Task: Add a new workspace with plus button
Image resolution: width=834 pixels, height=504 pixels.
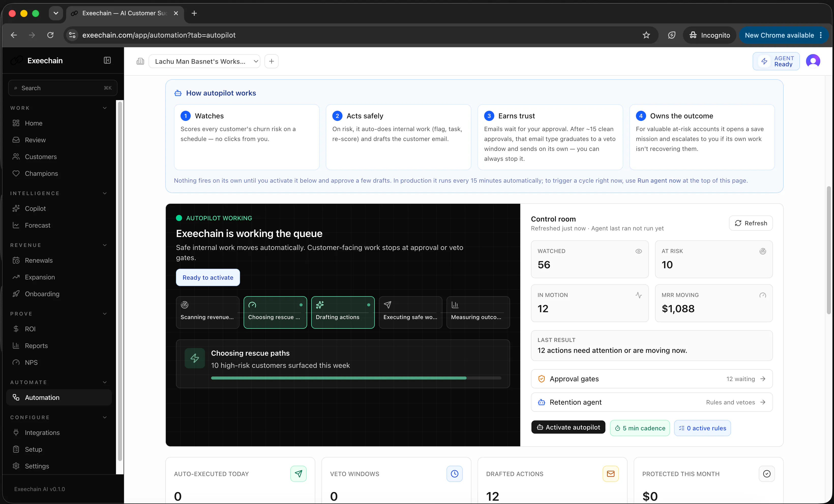Action: [272, 61]
